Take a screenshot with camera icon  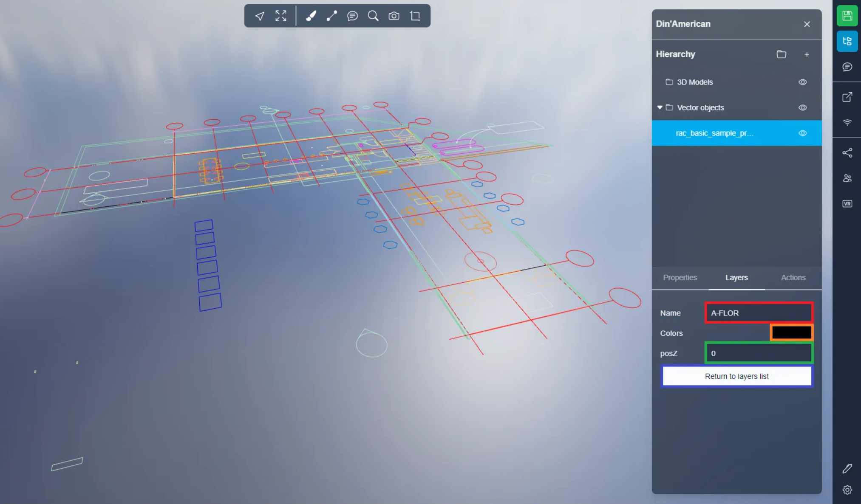tap(394, 16)
